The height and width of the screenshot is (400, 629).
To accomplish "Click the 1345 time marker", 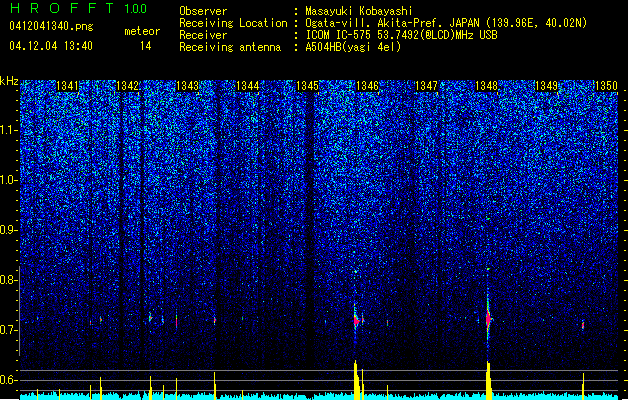I will tap(307, 86).
